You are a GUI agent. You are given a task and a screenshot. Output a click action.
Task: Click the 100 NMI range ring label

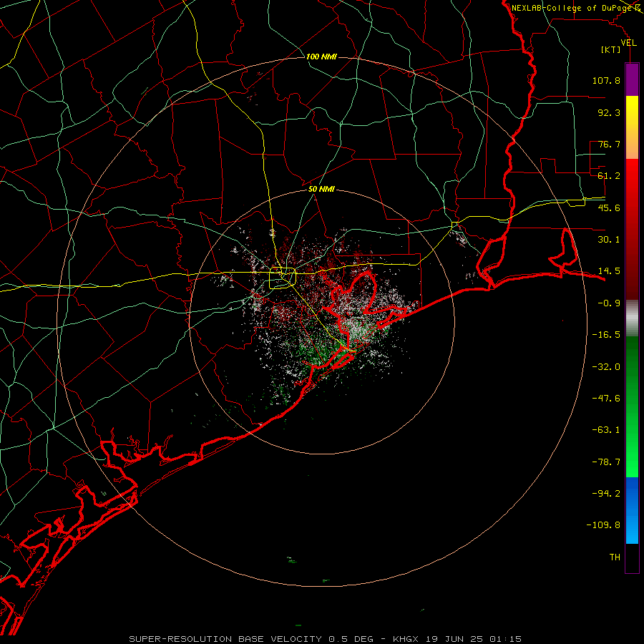(x=321, y=57)
